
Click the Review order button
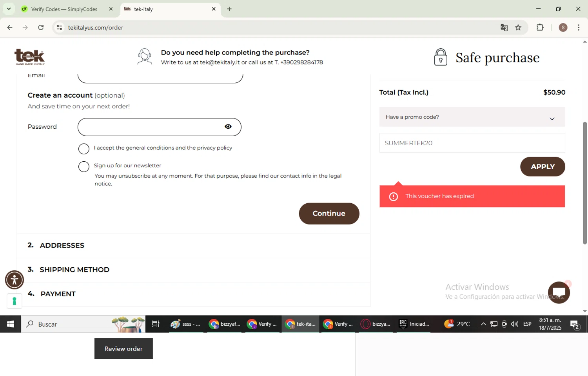click(x=123, y=349)
